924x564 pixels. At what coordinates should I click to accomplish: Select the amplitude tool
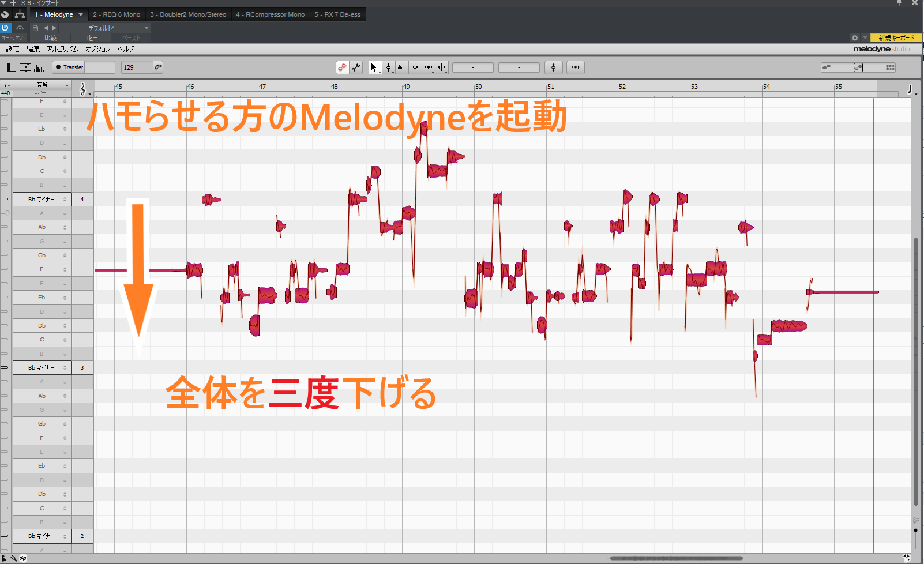(415, 67)
